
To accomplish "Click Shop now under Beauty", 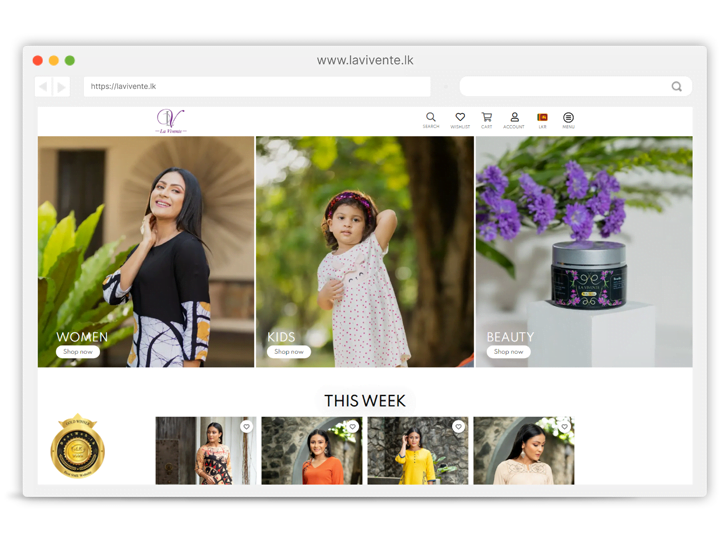I will [x=508, y=352].
